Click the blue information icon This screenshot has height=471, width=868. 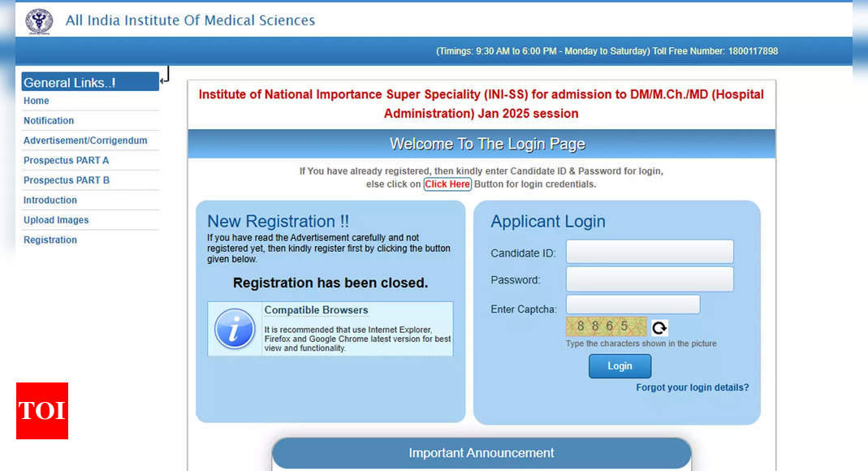click(x=234, y=329)
